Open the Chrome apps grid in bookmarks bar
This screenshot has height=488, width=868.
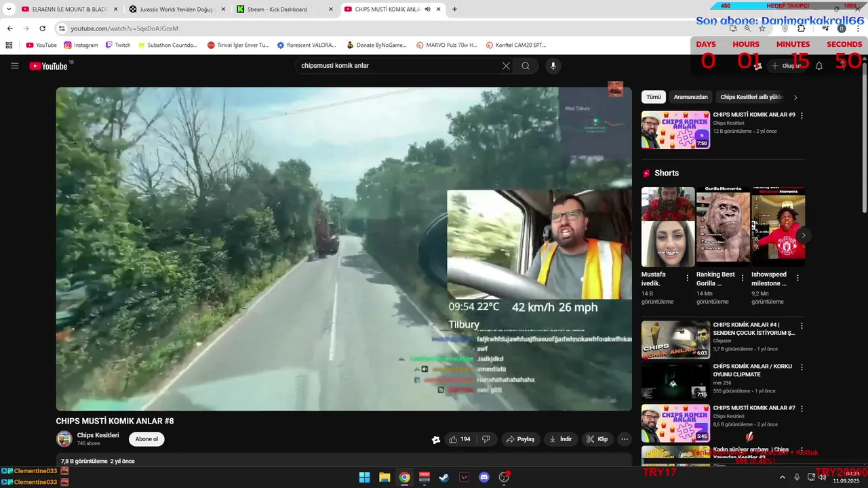[9, 45]
